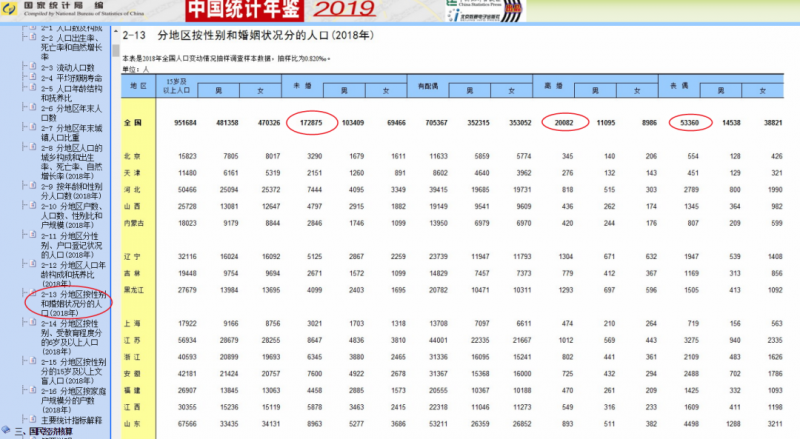Click Beijing's total population value 15823
800x439 pixels.
coord(187,156)
